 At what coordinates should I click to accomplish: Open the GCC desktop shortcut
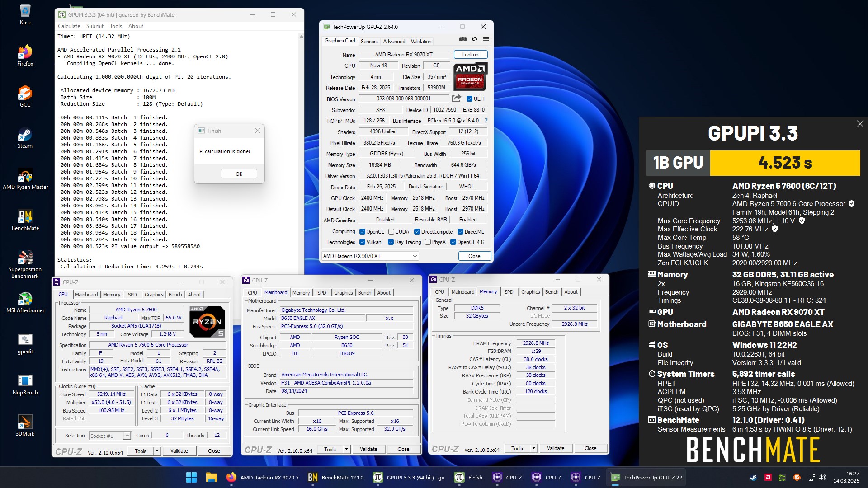(x=25, y=97)
